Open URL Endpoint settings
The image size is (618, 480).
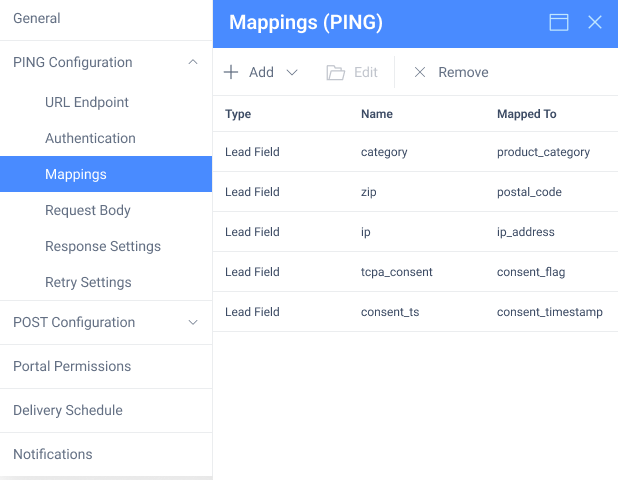coord(106,102)
